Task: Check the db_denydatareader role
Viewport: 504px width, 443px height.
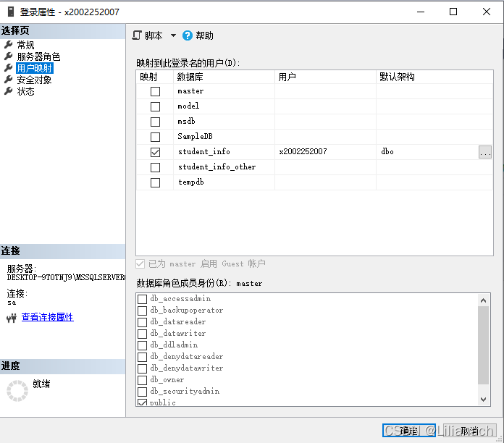Action: 143,357
